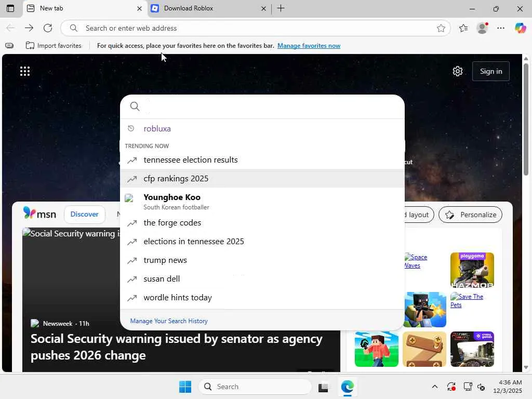Click the page vertical scrollbar thumb

tap(526, 119)
